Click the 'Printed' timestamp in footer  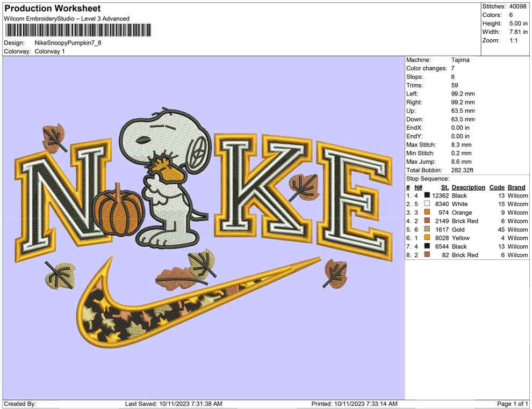click(354, 404)
